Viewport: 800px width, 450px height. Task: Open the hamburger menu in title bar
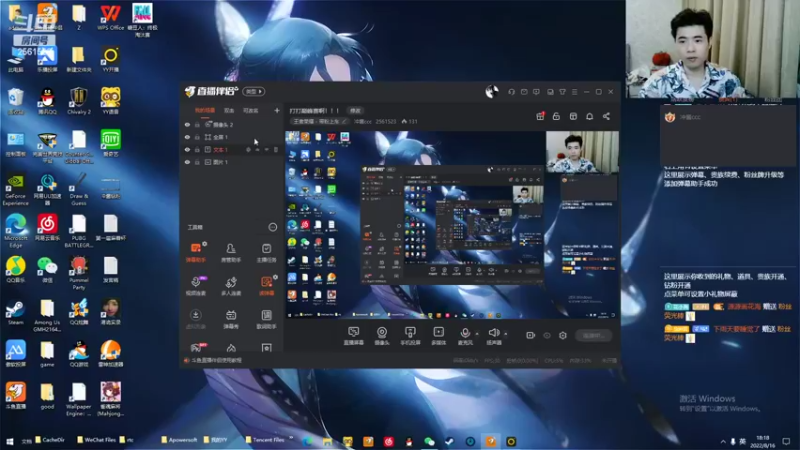[x=574, y=92]
